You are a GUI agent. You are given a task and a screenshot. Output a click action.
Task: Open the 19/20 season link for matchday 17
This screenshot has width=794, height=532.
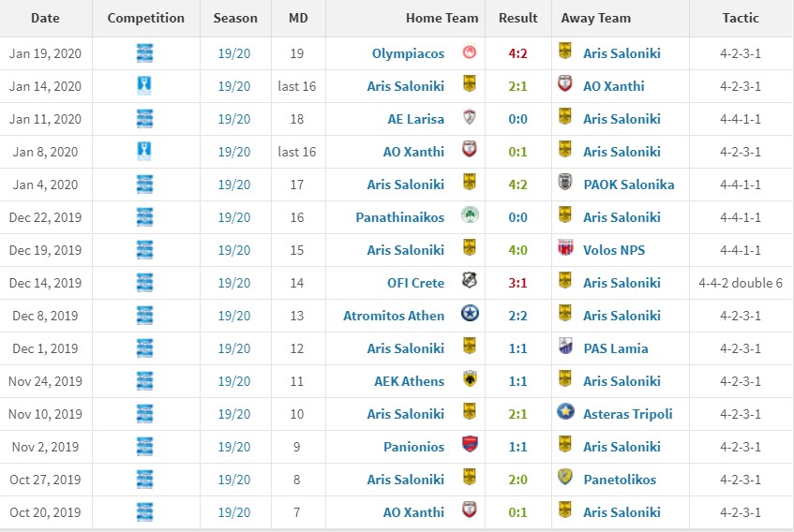234,185
